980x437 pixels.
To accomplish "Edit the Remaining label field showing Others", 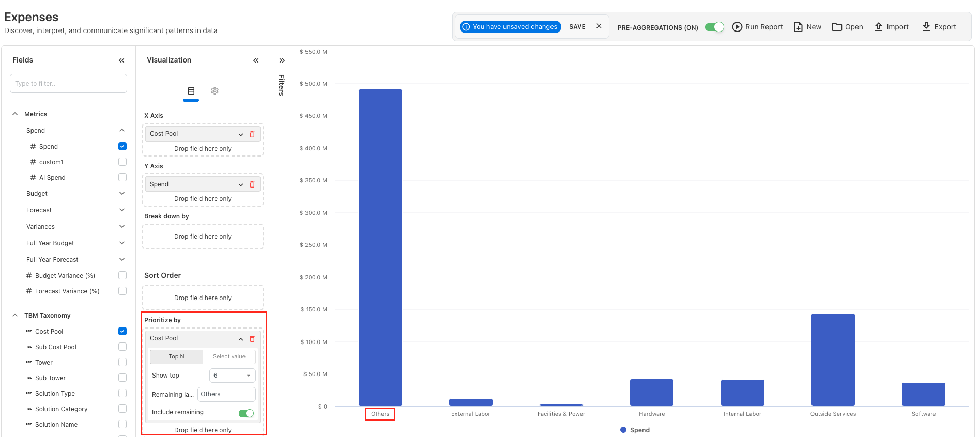I will [x=226, y=394].
